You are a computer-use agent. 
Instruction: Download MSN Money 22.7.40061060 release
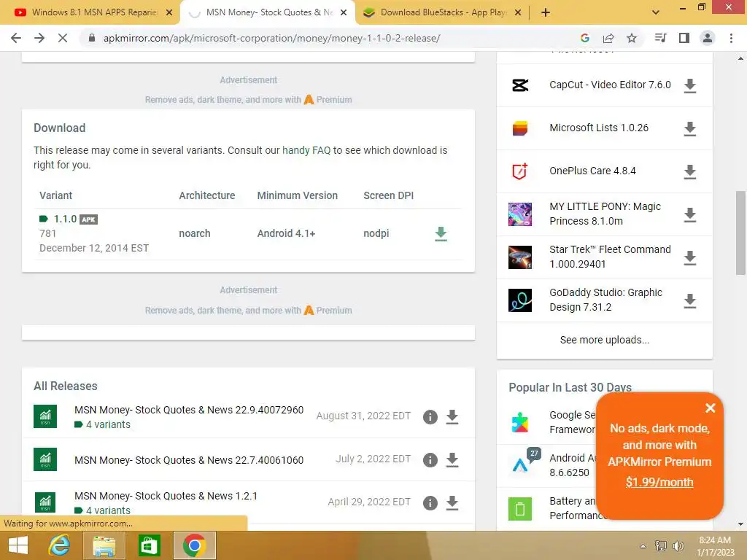(452, 459)
